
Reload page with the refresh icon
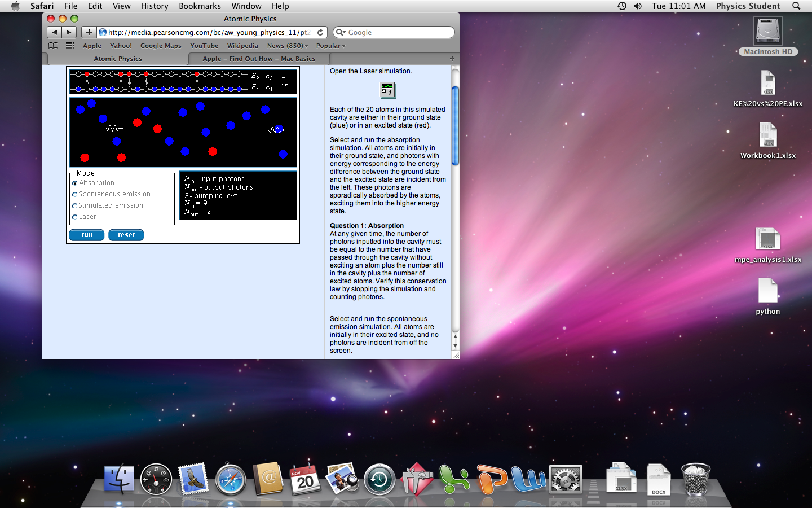[320, 32]
